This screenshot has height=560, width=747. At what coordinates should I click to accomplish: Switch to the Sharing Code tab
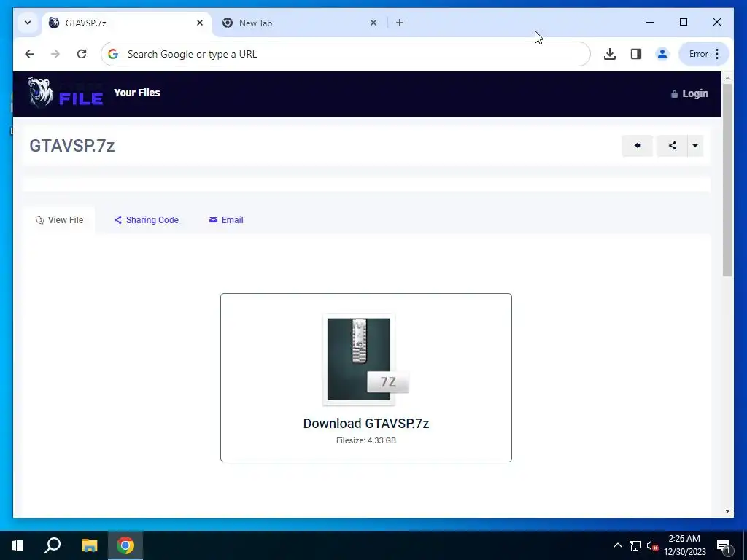(x=146, y=220)
